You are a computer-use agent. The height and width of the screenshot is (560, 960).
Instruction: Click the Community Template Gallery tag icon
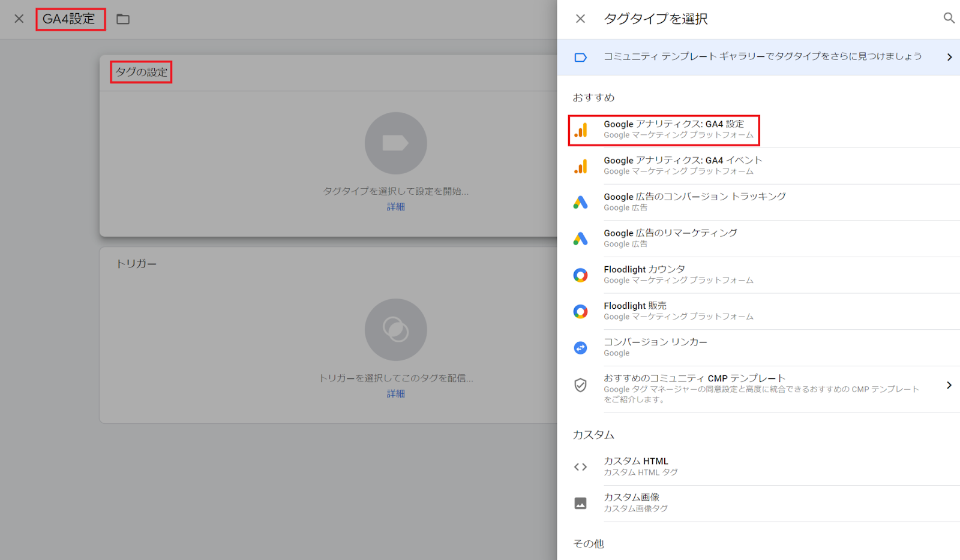580,58
